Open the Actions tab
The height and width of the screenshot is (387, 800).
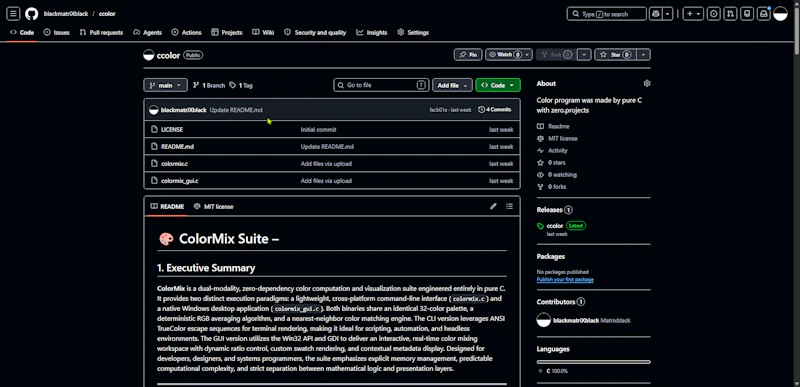pyautogui.click(x=186, y=32)
